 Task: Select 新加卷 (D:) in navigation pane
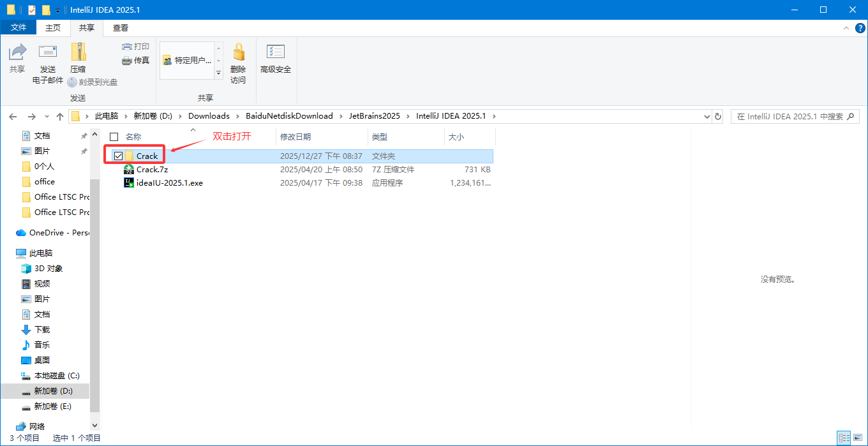(x=53, y=391)
